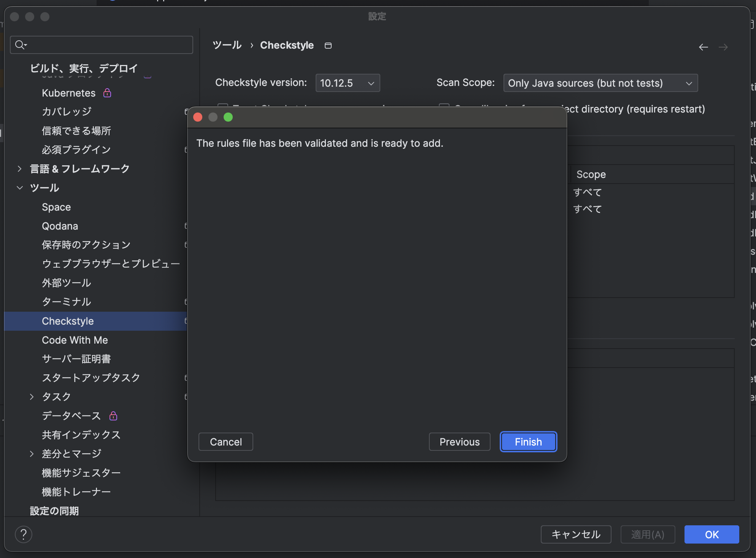Image resolution: width=756 pixels, height=558 pixels.
Task: Expand the 言語 & フレームワーク section
Action: click(20, 169)
